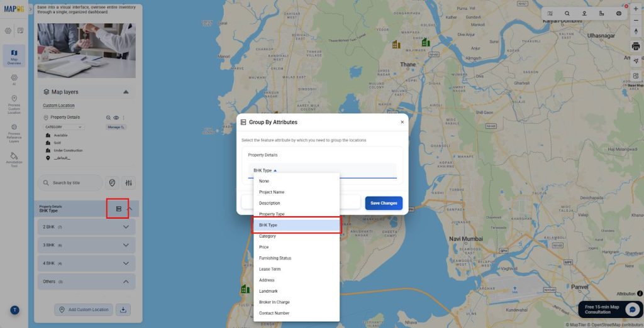Image resolution: width=644 pixels, height=328 pixels.
Task: Select Category attribute option
Action: tap(297, 236)
